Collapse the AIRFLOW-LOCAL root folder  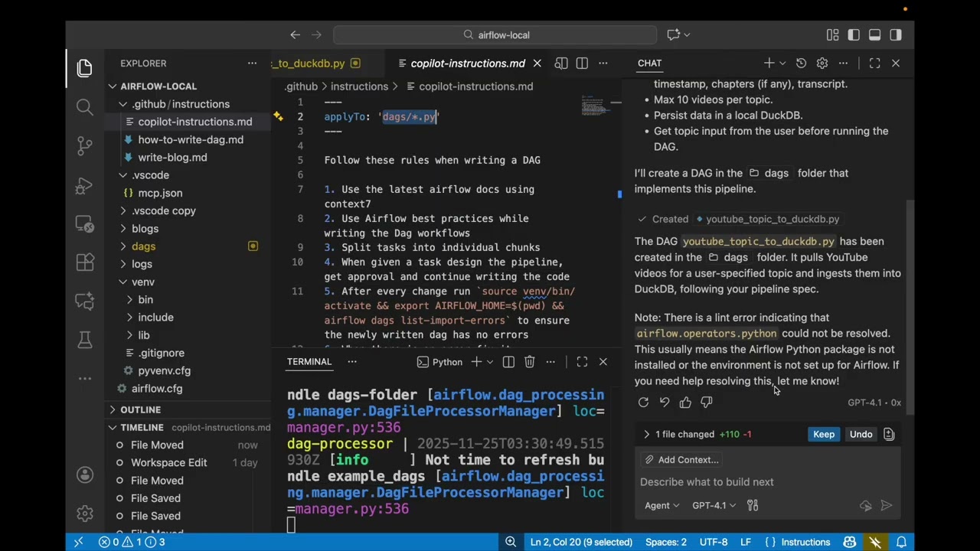pos(112,86)
